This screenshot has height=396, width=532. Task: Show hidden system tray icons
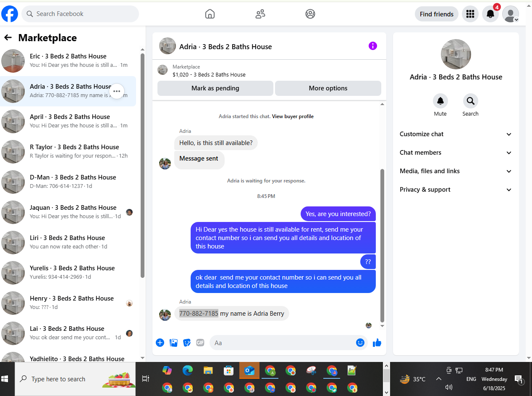(438, 379)
